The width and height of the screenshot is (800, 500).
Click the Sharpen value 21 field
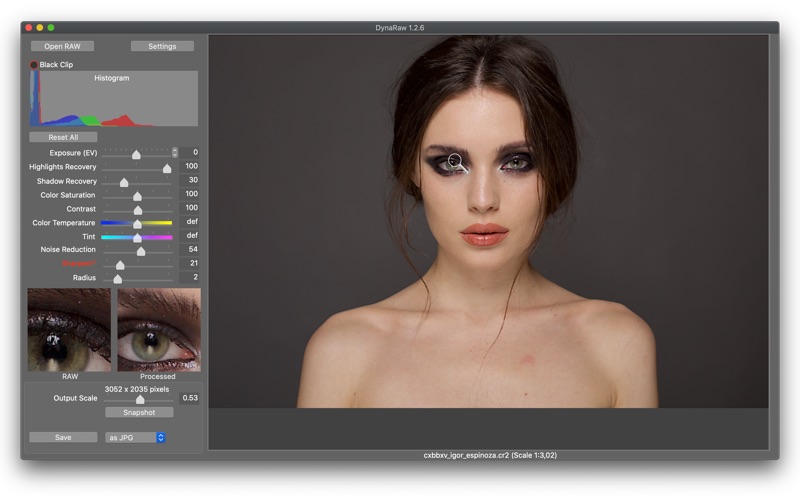point(190,263)
